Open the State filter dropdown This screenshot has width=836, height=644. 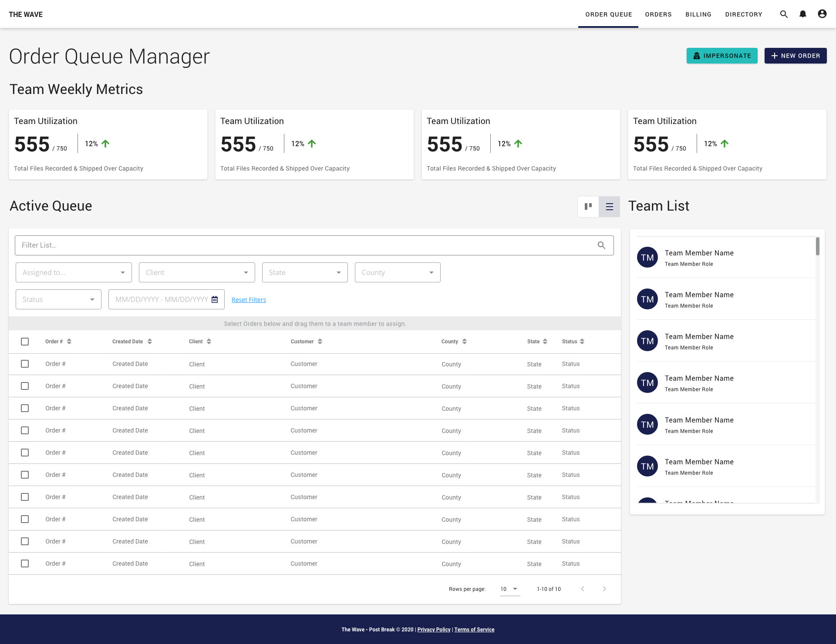tap(305, 272)
